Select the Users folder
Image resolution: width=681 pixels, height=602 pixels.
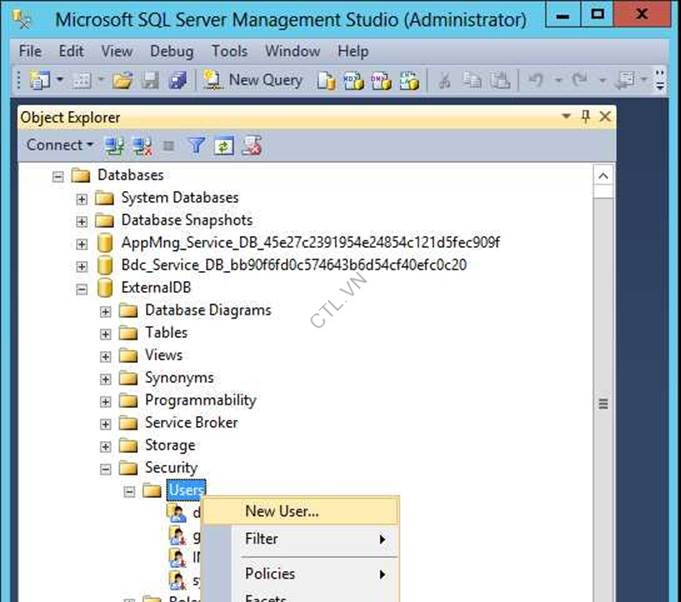(186, 490)
